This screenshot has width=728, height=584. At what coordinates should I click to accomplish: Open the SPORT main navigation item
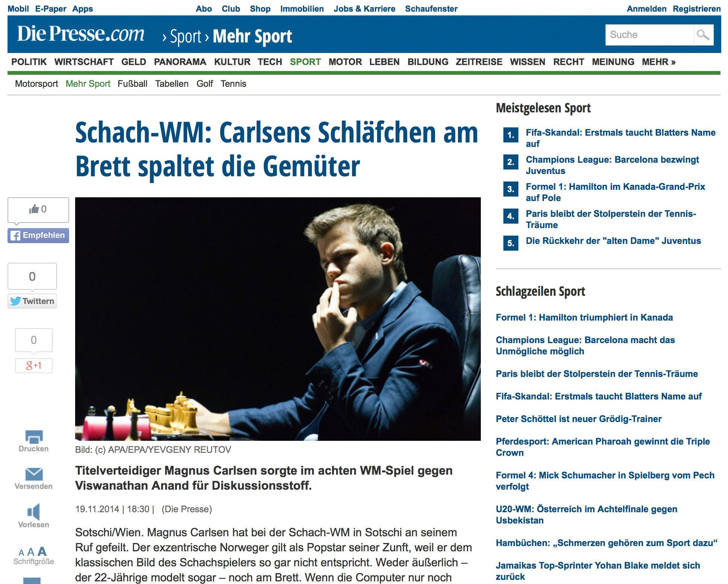coord(305,62)
